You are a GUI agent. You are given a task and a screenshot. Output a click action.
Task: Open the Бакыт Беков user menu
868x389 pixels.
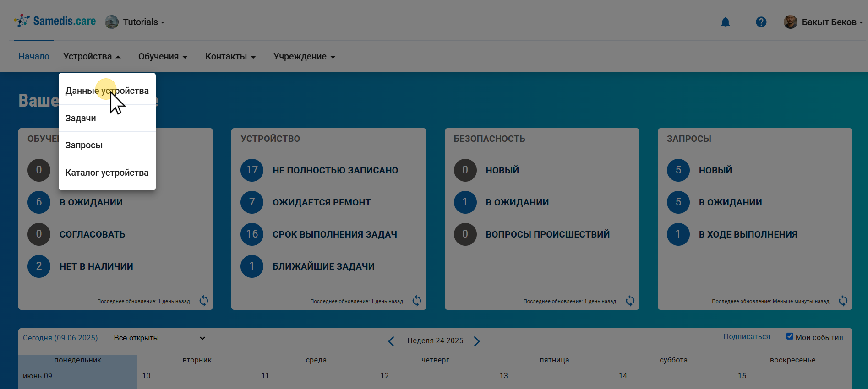[x=824, y=22]
